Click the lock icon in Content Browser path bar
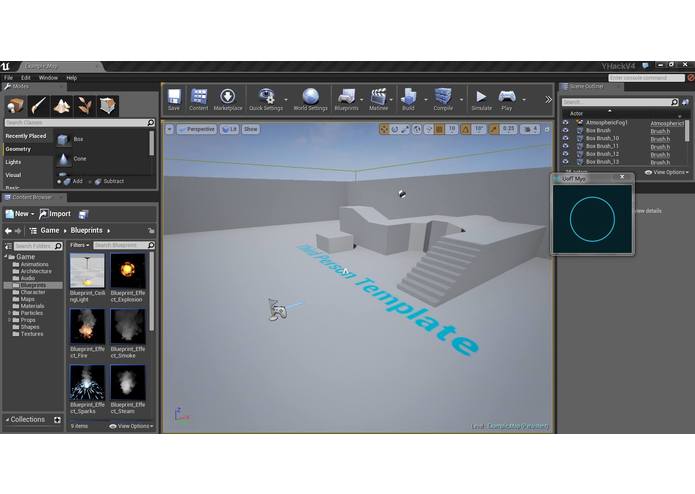This screenshot has width=695, height=494. pyautogui.click(x=151, y=231)
